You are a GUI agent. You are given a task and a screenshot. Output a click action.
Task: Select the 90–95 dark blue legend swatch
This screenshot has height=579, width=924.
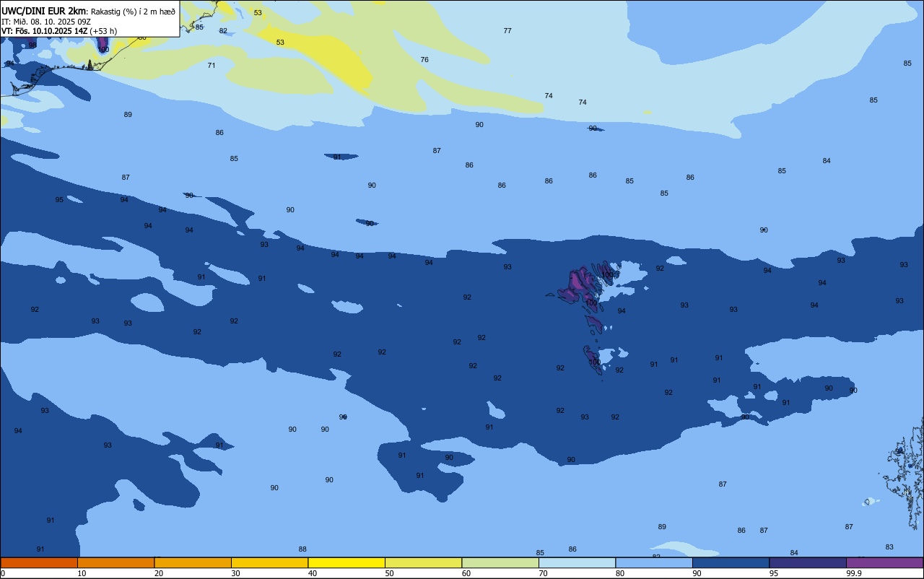click(x=731, y=562)
